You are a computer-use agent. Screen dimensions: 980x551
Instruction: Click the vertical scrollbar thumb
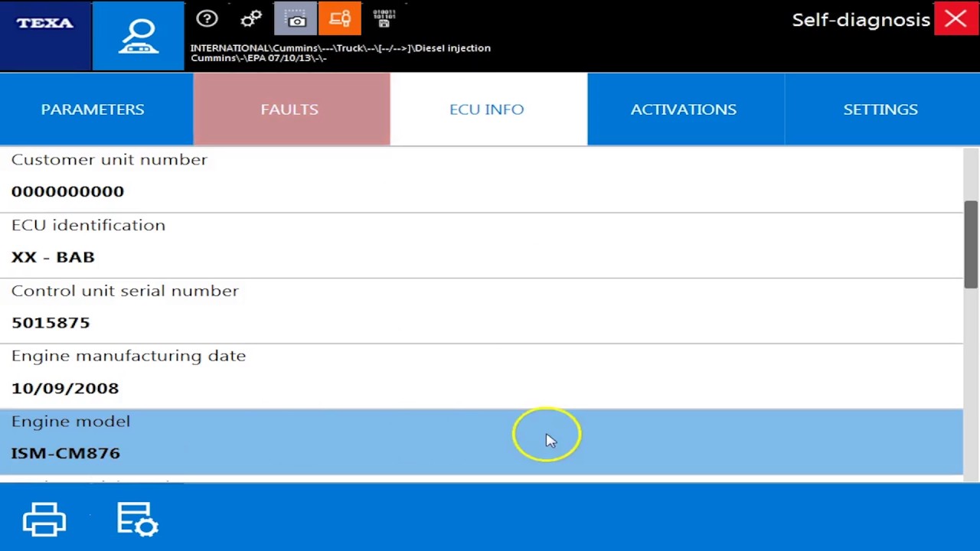[971, 245]
